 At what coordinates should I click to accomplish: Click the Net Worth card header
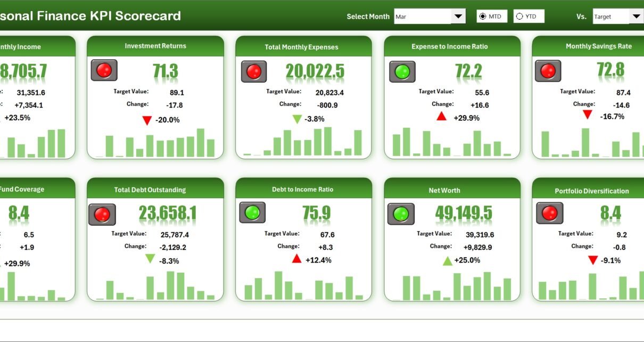coord(444,190)
